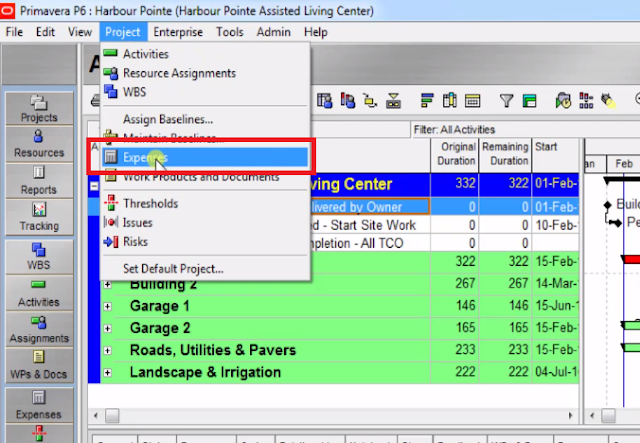Open the Edit menu
This screenshot has height=443, width=640.
[45, 32]
